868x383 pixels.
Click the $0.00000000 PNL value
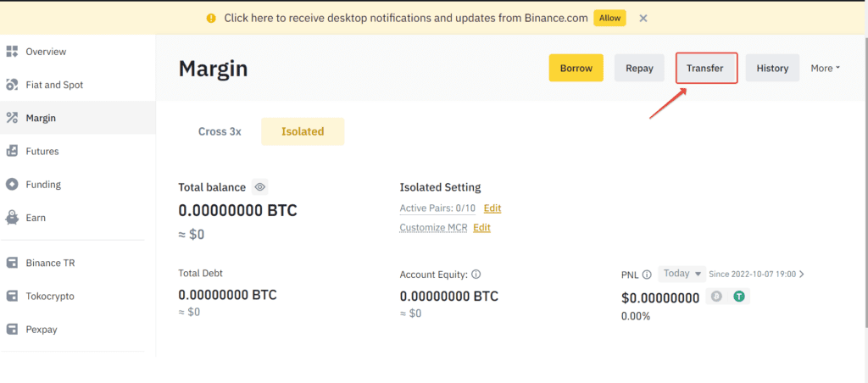660,298
